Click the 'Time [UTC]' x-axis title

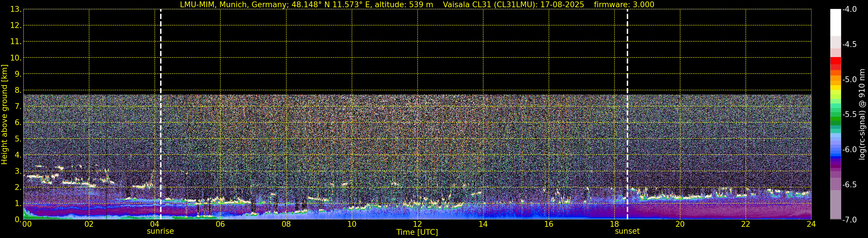[x=417, y=232]
